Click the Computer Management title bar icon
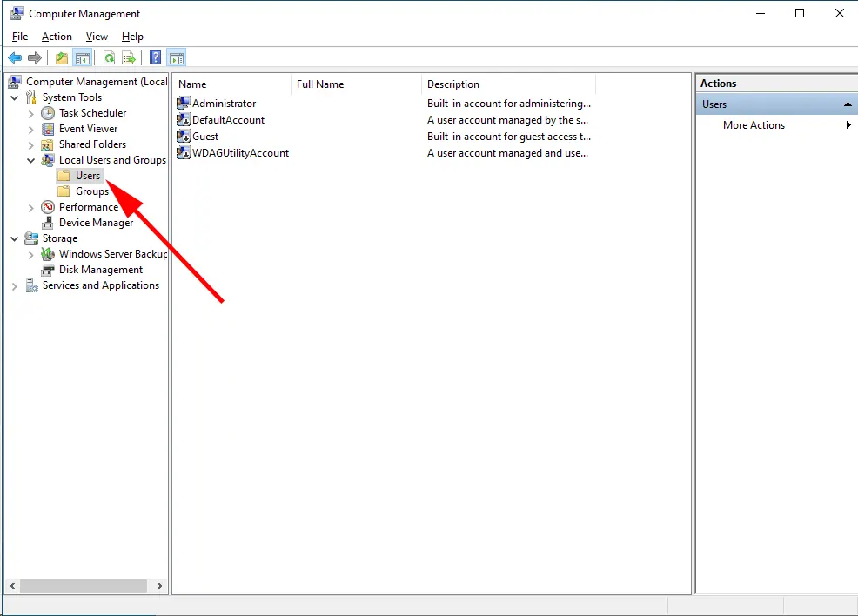Screen dimensions: 858x616 pyautogui.click(x=17, y=13)
